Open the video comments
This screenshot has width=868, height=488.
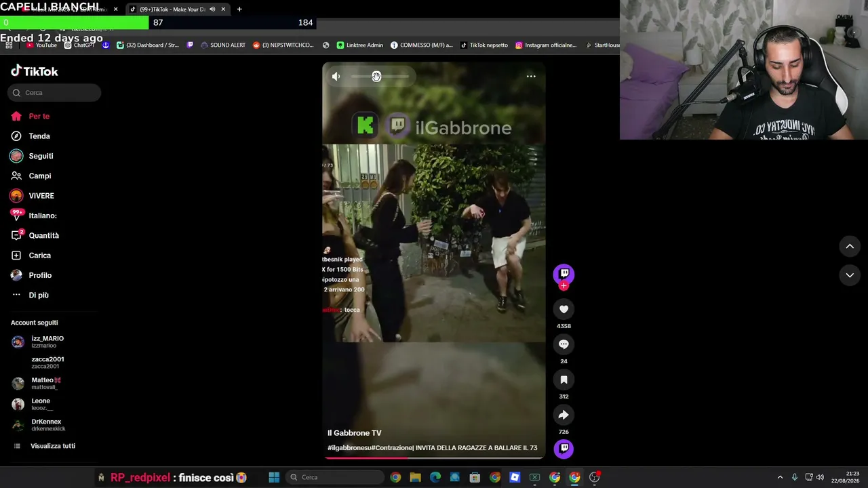point(564,344)
